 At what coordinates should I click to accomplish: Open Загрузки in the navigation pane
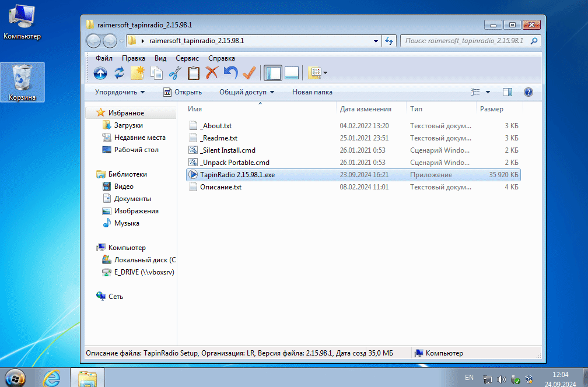pyautogui.click(x=128, y=125)
